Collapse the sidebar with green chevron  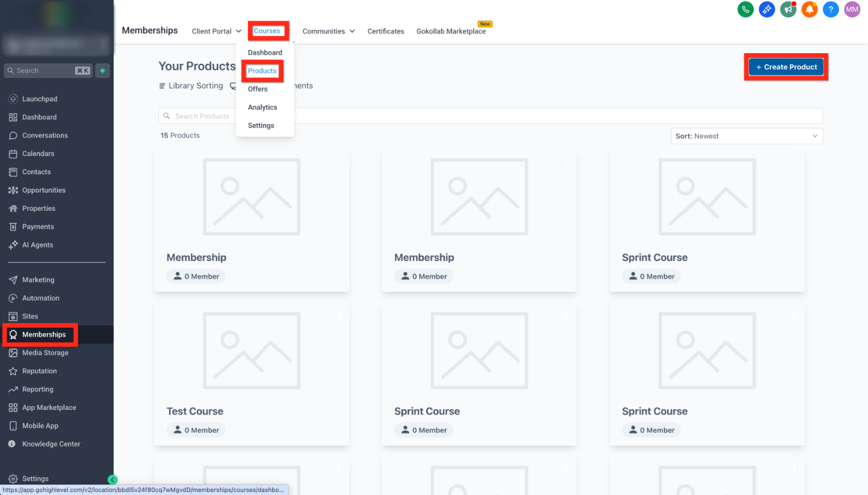[x=112, y=480]
